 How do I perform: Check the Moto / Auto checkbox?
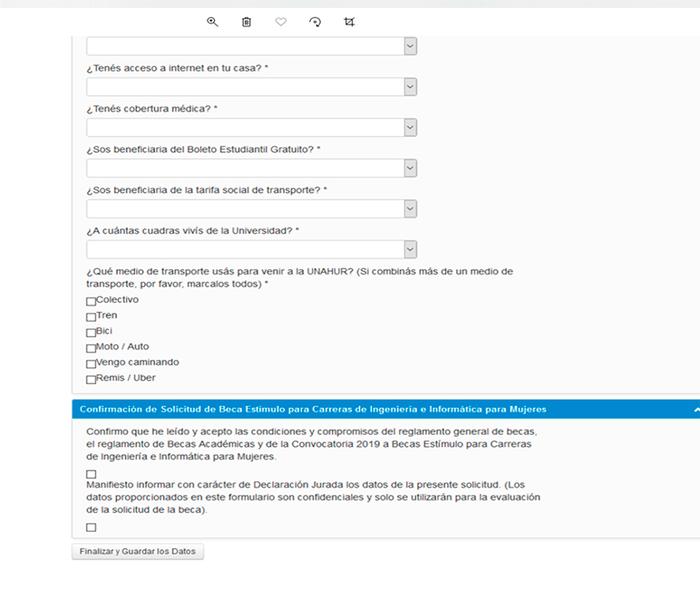click(91, 348)
